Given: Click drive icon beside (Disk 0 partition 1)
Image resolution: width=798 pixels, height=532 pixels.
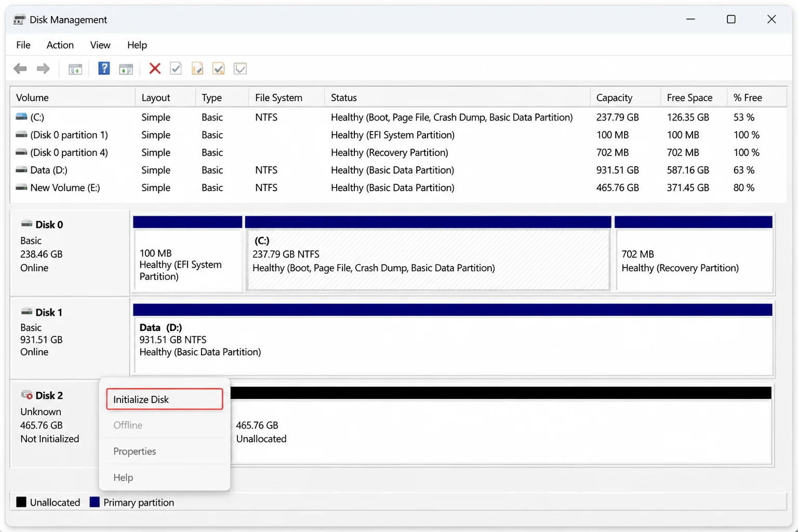Looking at the screenshot, I should tap(21, 135).
